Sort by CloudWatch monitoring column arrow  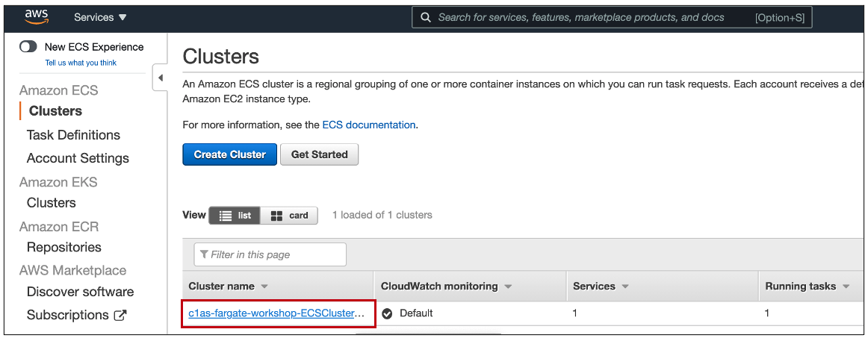[x=508, y=287]
